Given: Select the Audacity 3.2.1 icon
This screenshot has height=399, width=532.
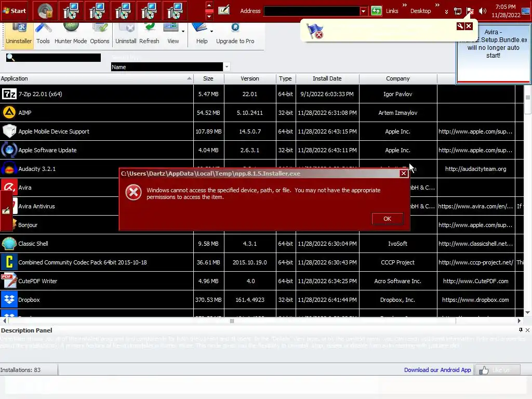Looking at the screenshot, I should tap(9, 169).
